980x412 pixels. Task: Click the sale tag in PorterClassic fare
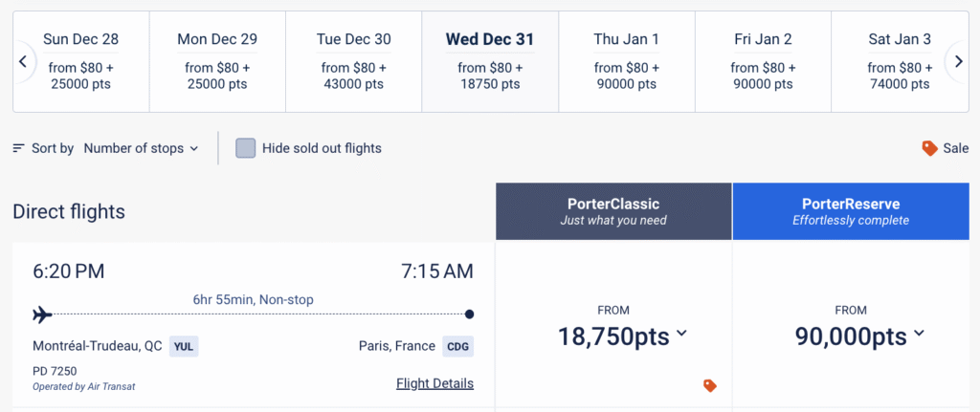(709, 385)
